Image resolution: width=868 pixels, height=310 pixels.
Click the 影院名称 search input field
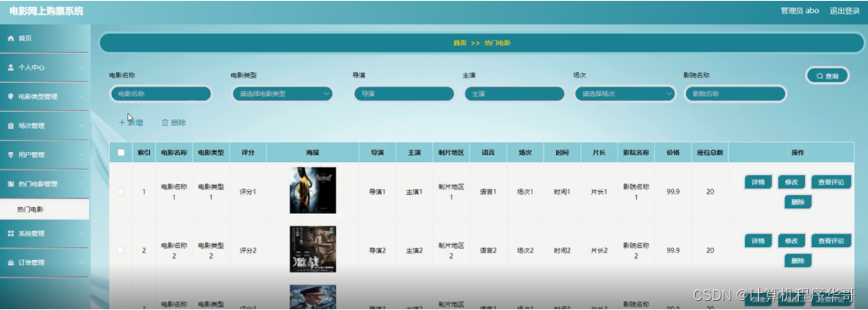736,94
